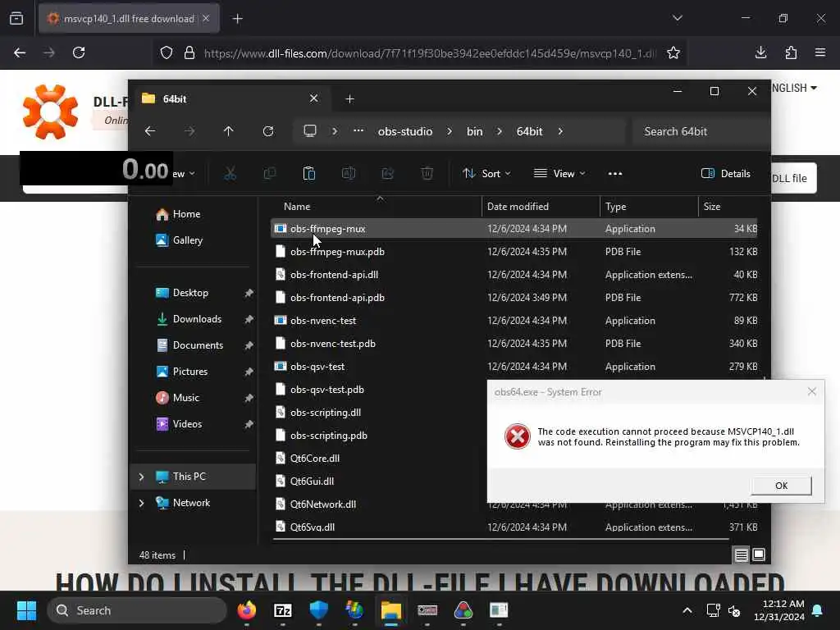Open a new Firefox tab
Image resolution: width=840 pixels, height=630 pixels.
pos(237,19)
